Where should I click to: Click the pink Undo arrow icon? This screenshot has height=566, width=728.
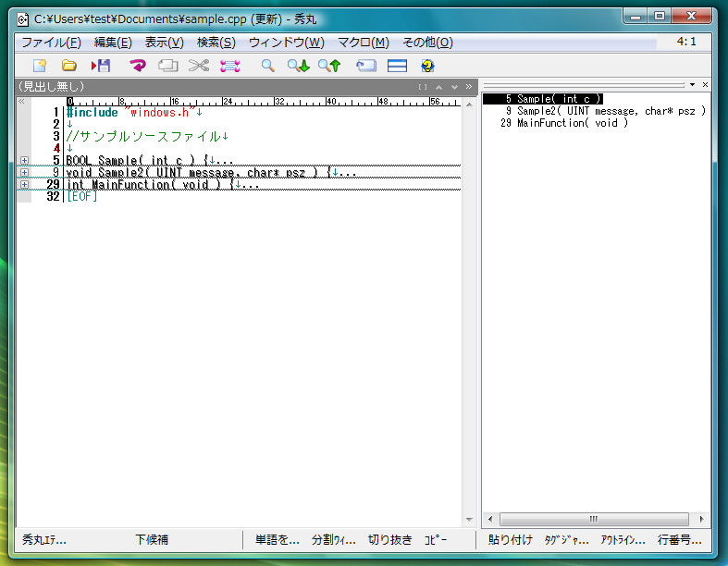point(138,66)
